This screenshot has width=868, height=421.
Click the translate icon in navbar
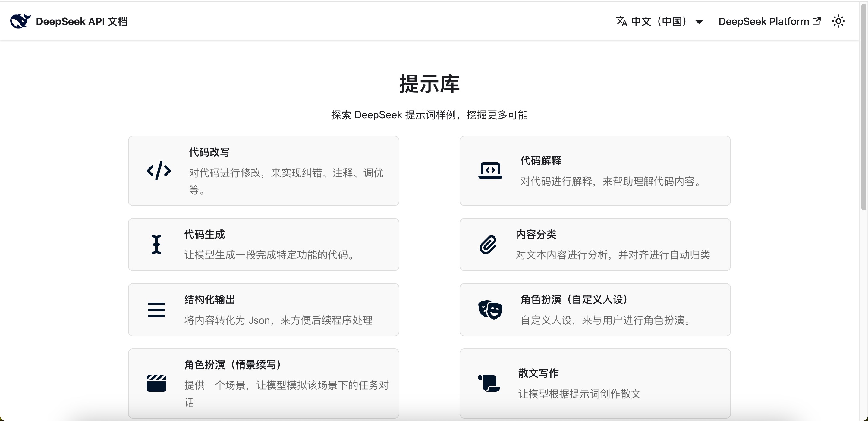click(x=621, y=22)
